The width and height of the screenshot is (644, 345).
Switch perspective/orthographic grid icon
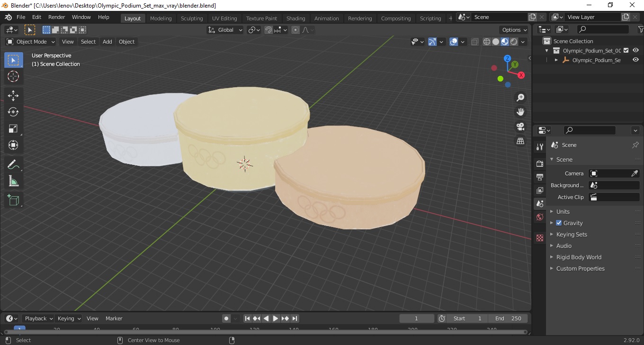tap(520, 141)
